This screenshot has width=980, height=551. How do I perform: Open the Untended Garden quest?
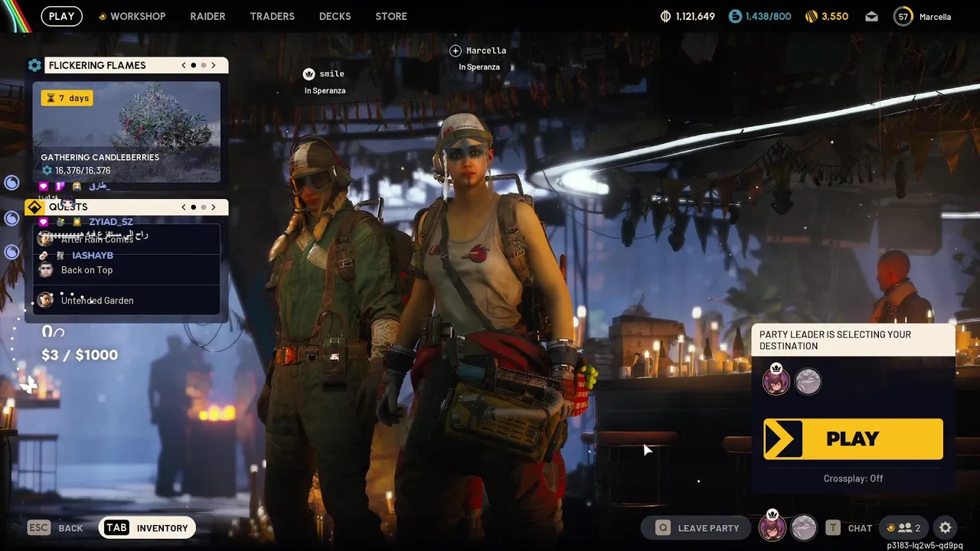(x=126, y=301)
